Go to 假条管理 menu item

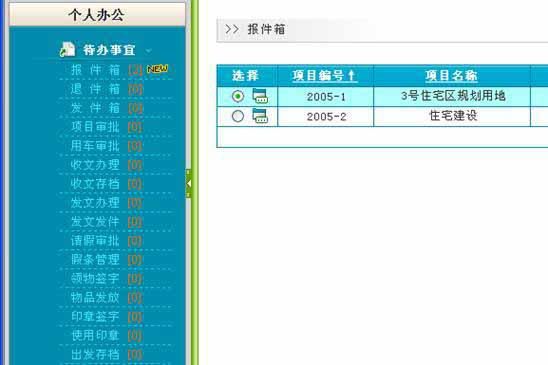95,259
